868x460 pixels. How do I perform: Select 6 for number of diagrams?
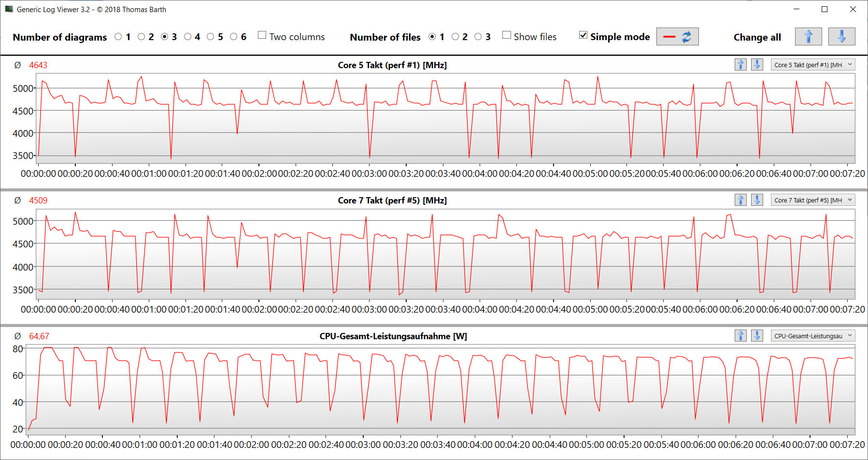234,37
